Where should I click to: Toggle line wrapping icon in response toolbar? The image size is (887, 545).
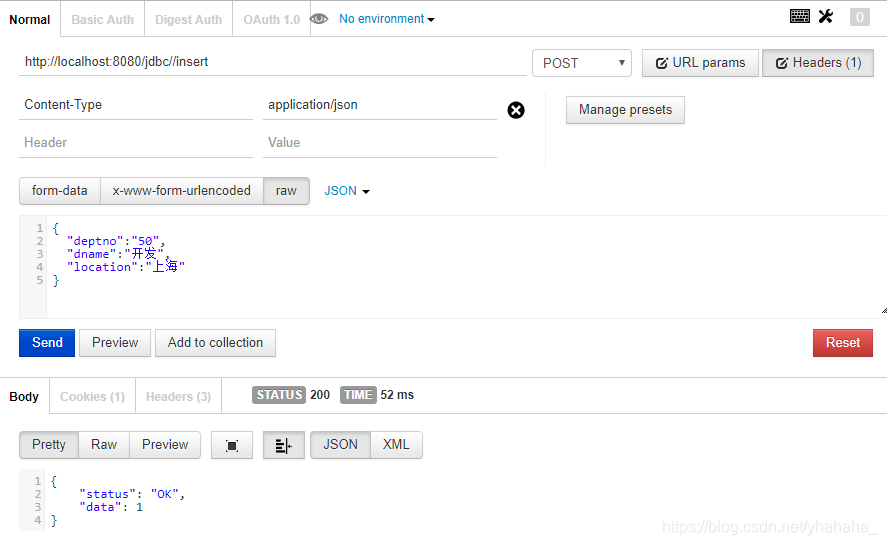pos(283,445)
